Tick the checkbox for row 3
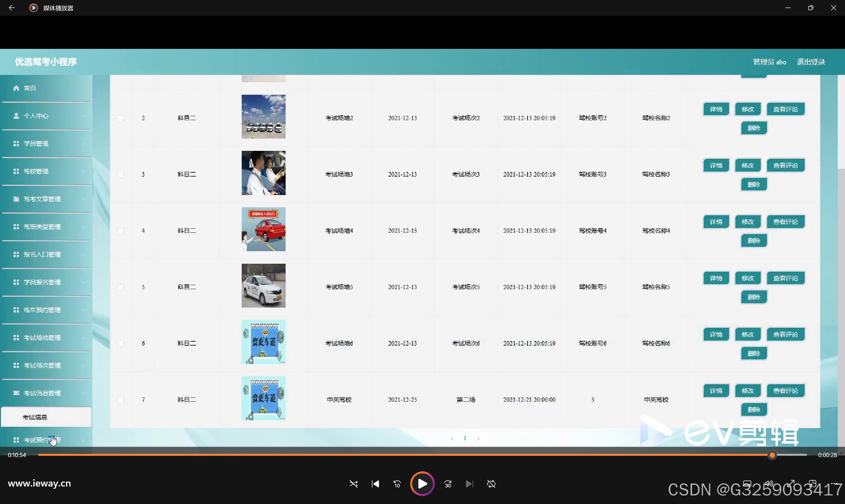The height and width of the screenshot is (504, 845). click(121, 175)
